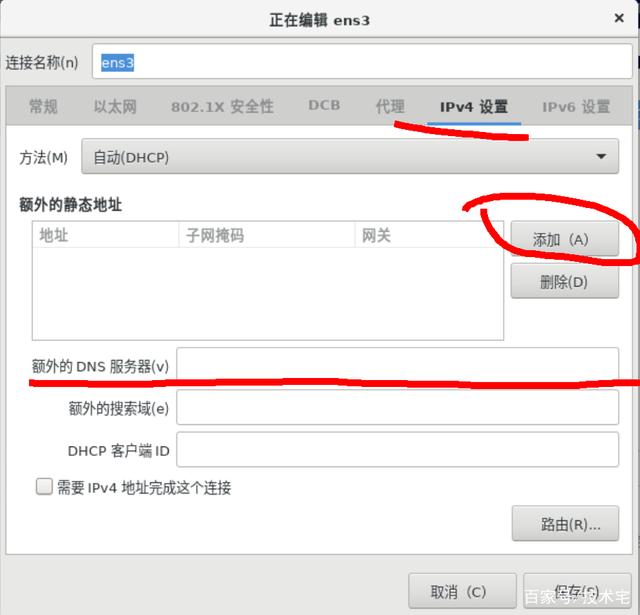
Task: Open the 路由(R)... routes dialog
Action: pos(565,524)
